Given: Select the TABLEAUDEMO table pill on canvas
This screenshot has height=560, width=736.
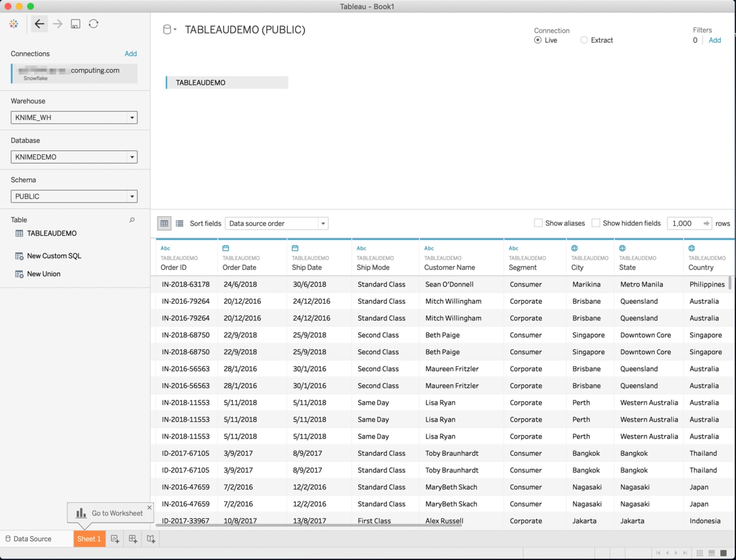Looking at the screenshot, I should coord(227,82).
